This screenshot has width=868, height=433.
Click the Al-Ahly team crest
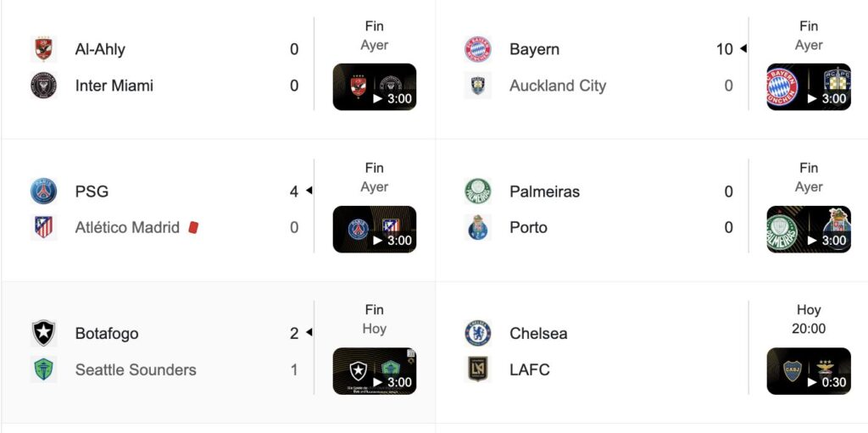coord(44,49)
